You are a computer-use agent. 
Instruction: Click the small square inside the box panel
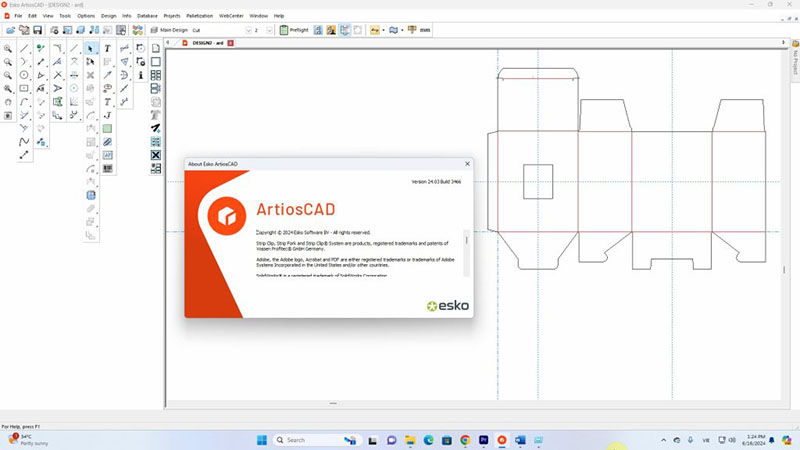[538, 181]
